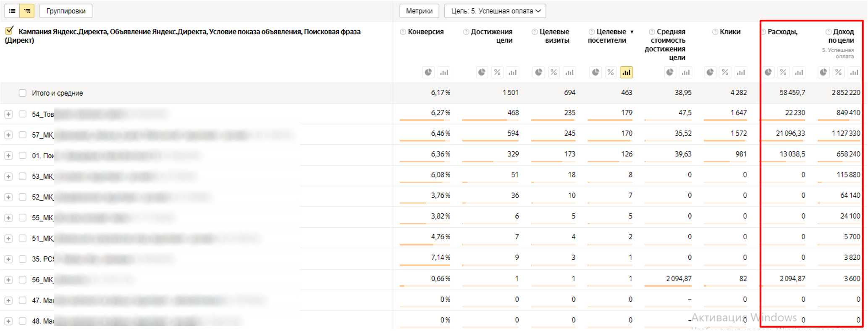868x331 pixels.
Task: Expand the 56_МК campaign row
Action: click(8, 280)
